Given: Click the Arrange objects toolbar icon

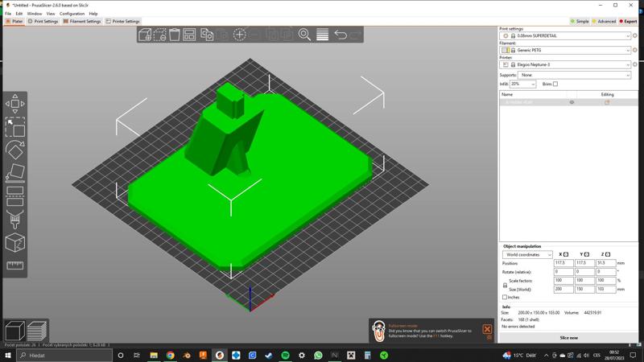Looking at the screenshot, I should point(189,35).
